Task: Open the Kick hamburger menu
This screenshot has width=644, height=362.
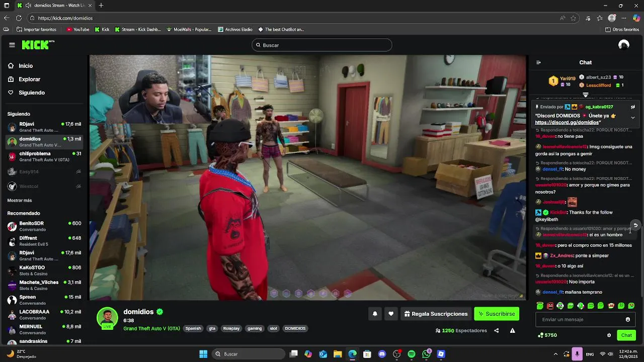Action: (12, 45)
